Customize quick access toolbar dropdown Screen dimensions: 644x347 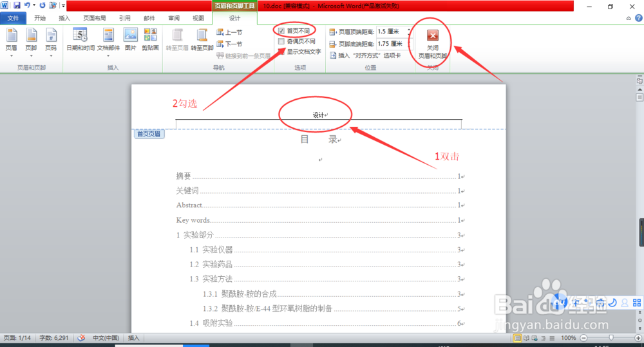point(63,5)
